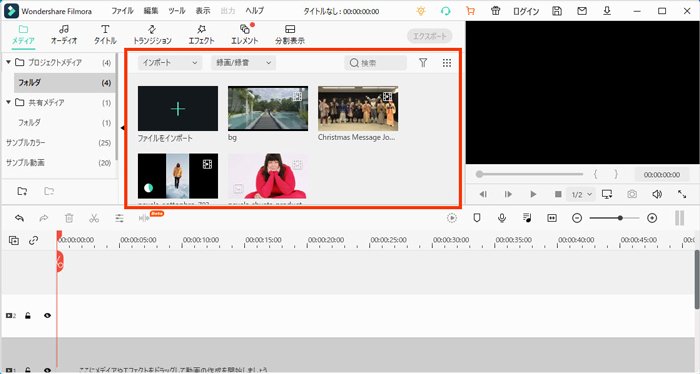700x374 pixels.
Task: Open the edit adjustments sliders icon
Action: point(119,218)
